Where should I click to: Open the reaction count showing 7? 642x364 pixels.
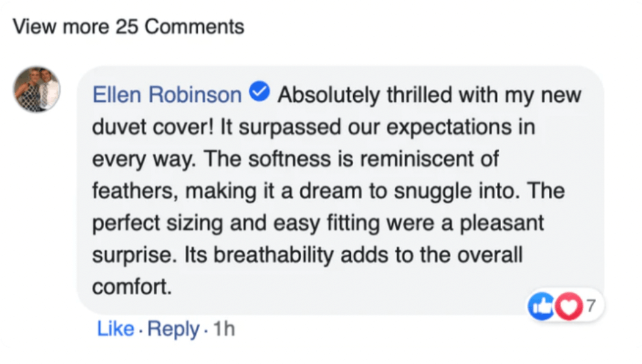[590, 304]
